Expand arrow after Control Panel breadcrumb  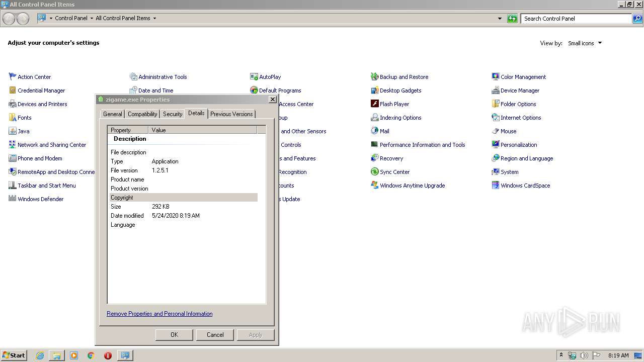tap(92, 18)
